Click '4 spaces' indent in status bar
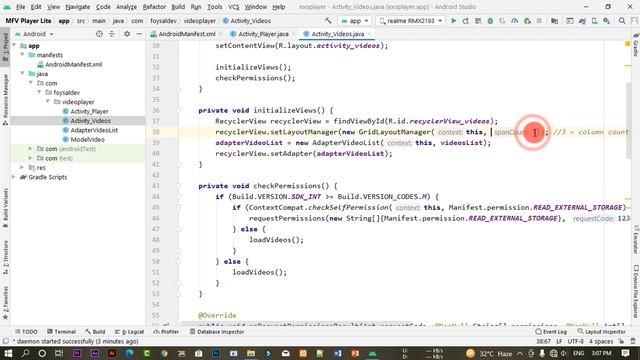The height and width of the screenshot is (360, 640). (x=601, y=341)
